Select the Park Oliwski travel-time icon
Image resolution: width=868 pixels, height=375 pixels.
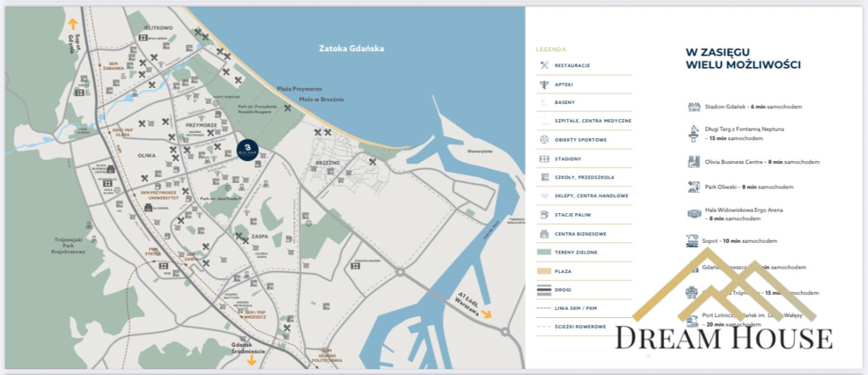pos(694,186)
